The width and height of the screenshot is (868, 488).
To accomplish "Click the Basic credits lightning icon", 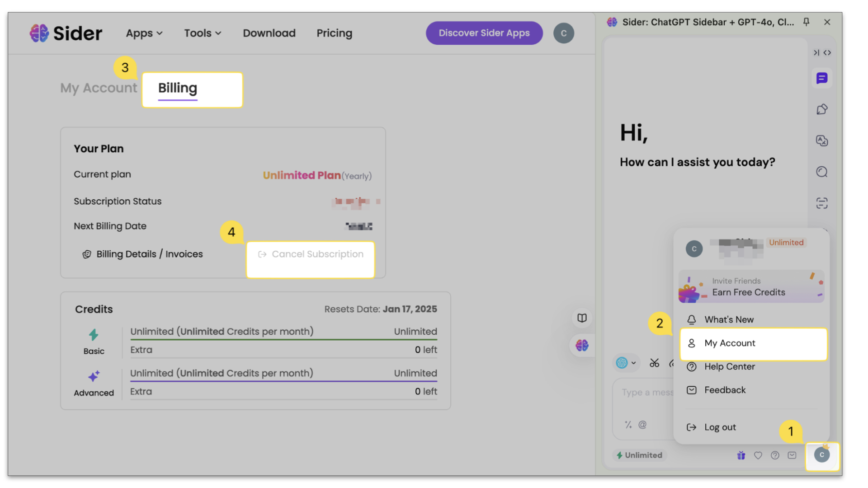I will point(94,335).
